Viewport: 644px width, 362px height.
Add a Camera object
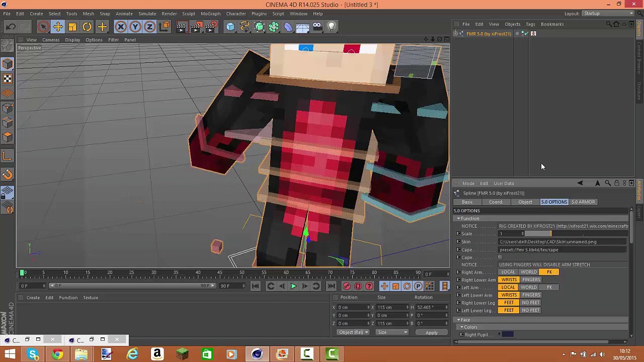[317, 27]
